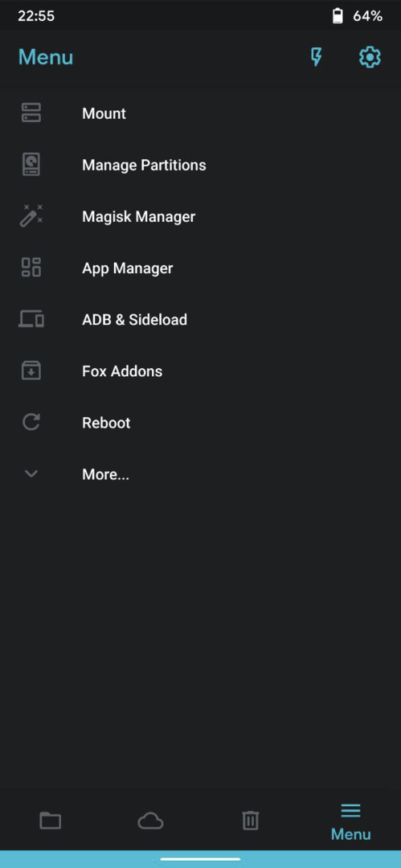Tap the ADB & Sideload devices icon
Image resolution: width=401 pixels, height=868 pixels.
click(x=31, y=319)
